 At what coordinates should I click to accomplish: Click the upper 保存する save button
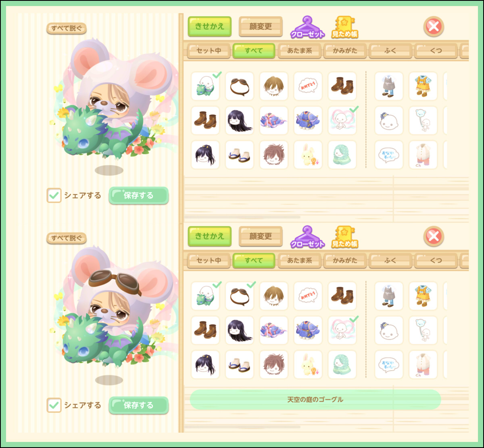tap(138, 195)
